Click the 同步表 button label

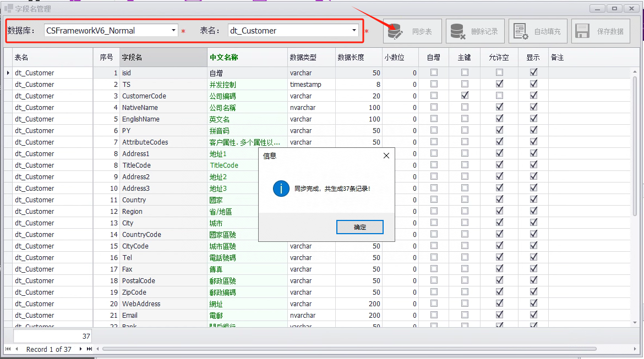pyautogui.click(x=422, y=31)
